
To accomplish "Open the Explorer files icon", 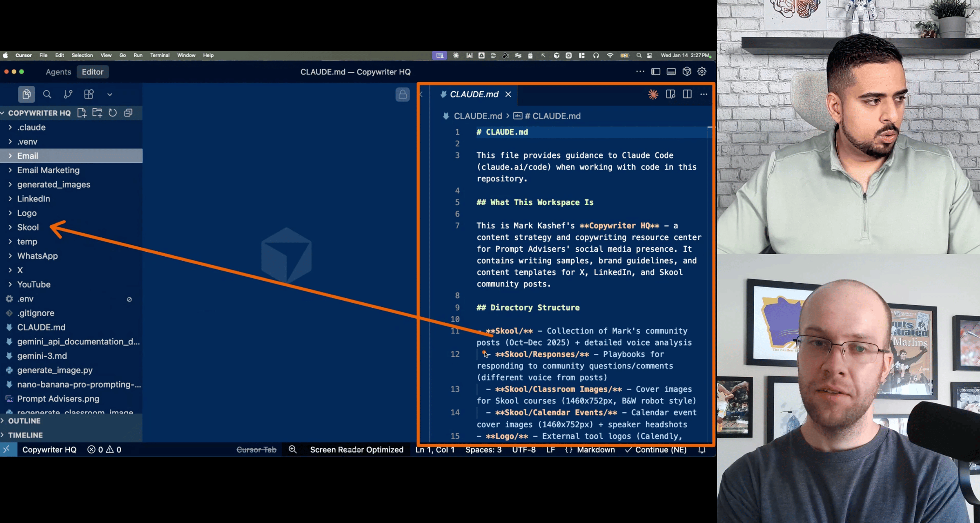I will [x=26, y=94].
